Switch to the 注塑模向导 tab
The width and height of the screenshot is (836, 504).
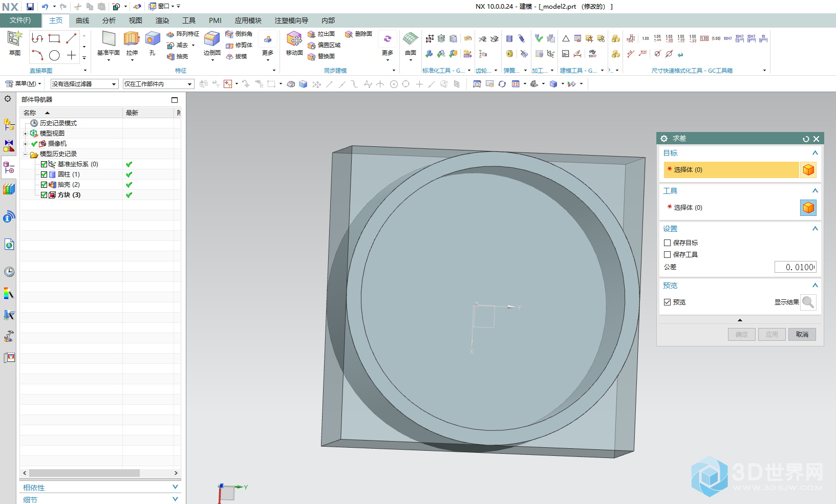tap(291, 20)
